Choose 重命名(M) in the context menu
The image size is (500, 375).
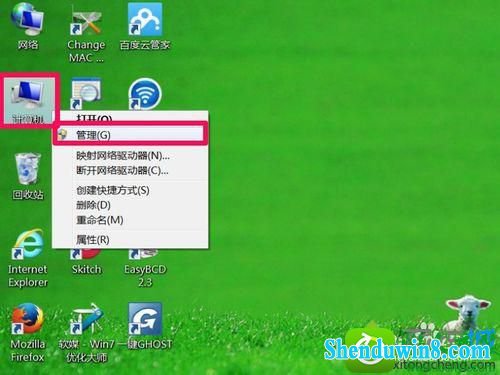(x=130, y=220)
